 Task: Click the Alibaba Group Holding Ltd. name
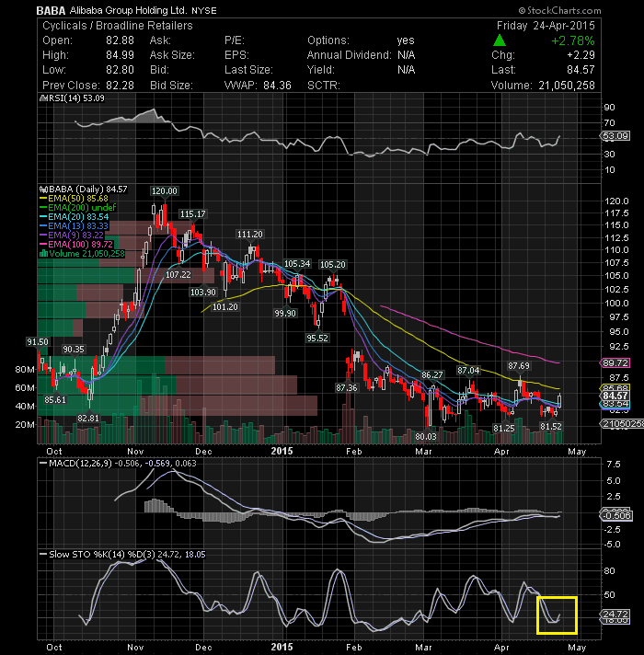click(129, 10)
